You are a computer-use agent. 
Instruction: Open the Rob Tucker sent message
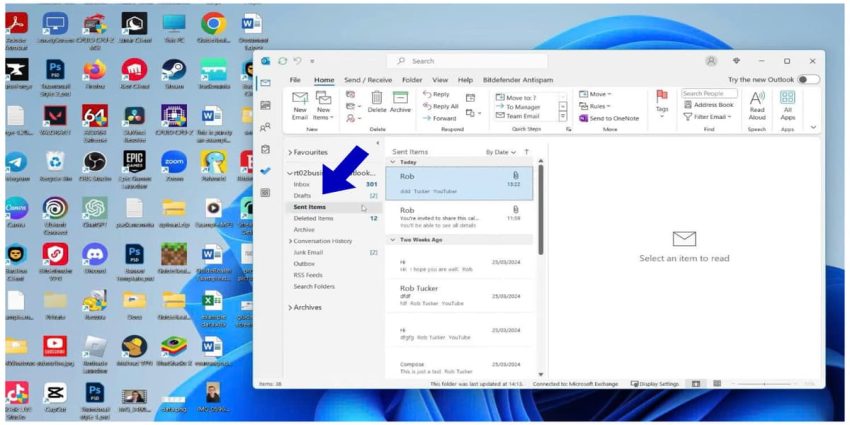click(461, 296)
